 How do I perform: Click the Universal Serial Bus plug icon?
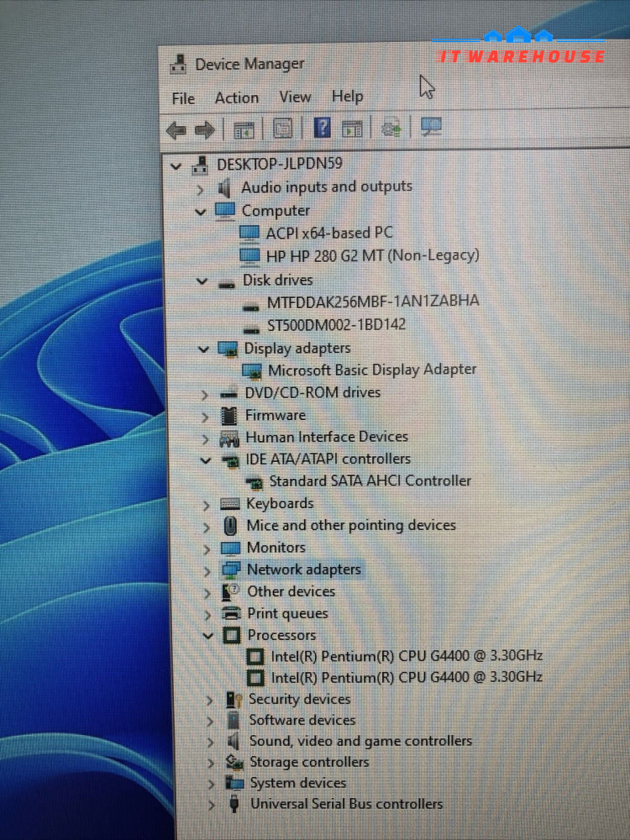pos(234,804)
